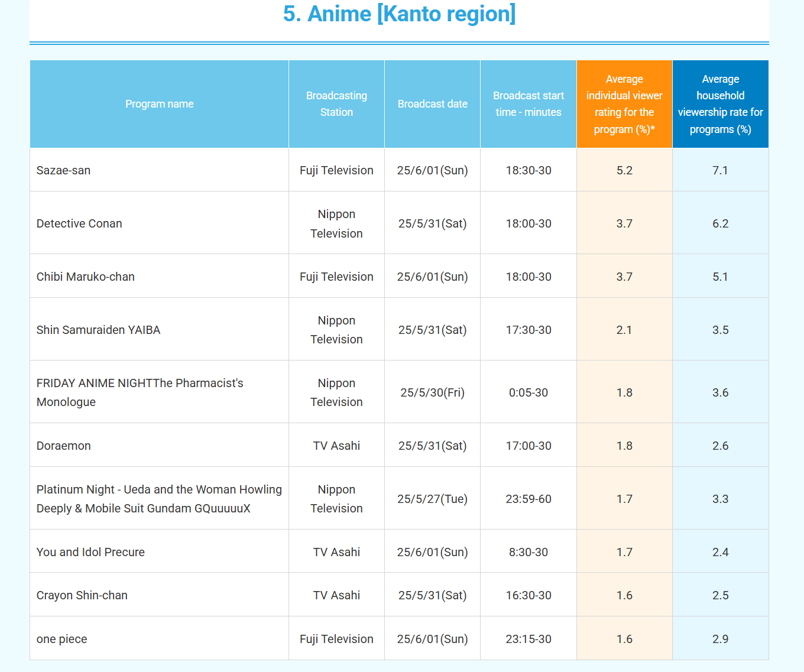Viewport: 804px width, 672px height.
Task: Click 'TV Asahi' in the Doraemon row
Action: (x=336, y=446)
